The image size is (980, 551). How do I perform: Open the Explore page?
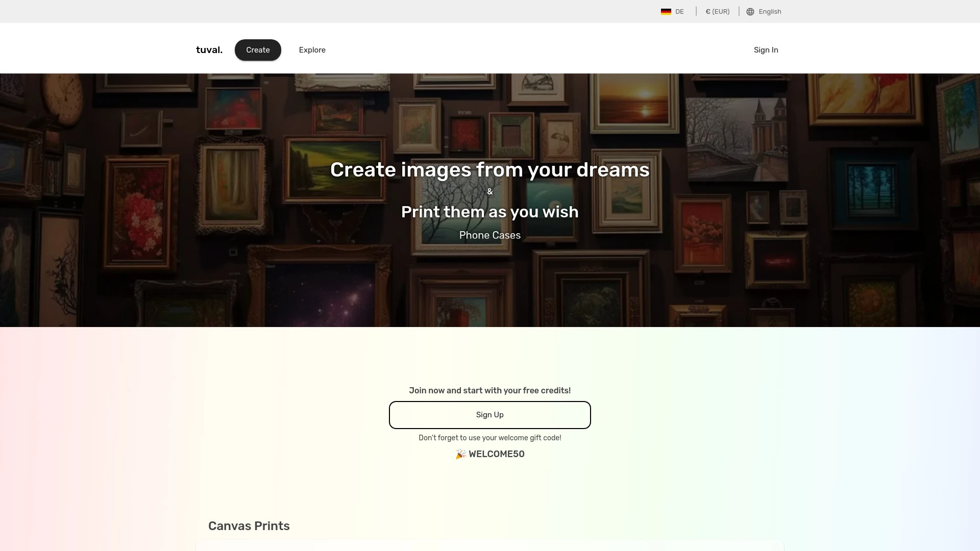click(312, 49)
